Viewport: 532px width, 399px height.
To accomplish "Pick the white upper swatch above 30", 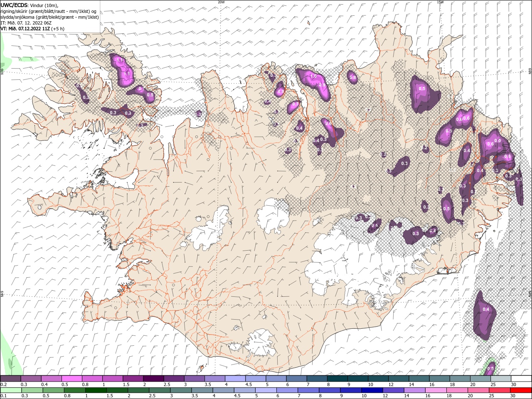I will 521,379.
